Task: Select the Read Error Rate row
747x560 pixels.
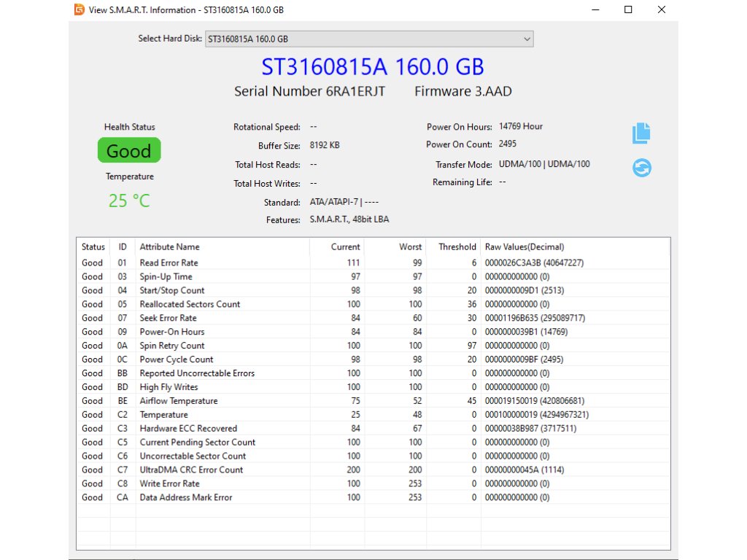Action: 169,262
